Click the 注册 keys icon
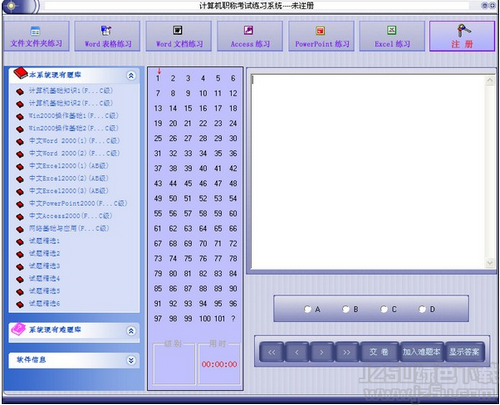 coord(463,30)
